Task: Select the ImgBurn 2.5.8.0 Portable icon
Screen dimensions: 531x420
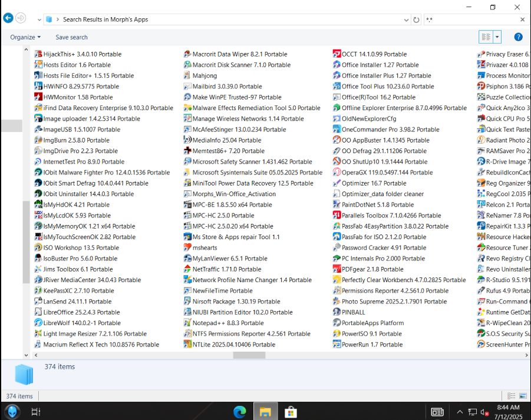Action: point(38,140)
